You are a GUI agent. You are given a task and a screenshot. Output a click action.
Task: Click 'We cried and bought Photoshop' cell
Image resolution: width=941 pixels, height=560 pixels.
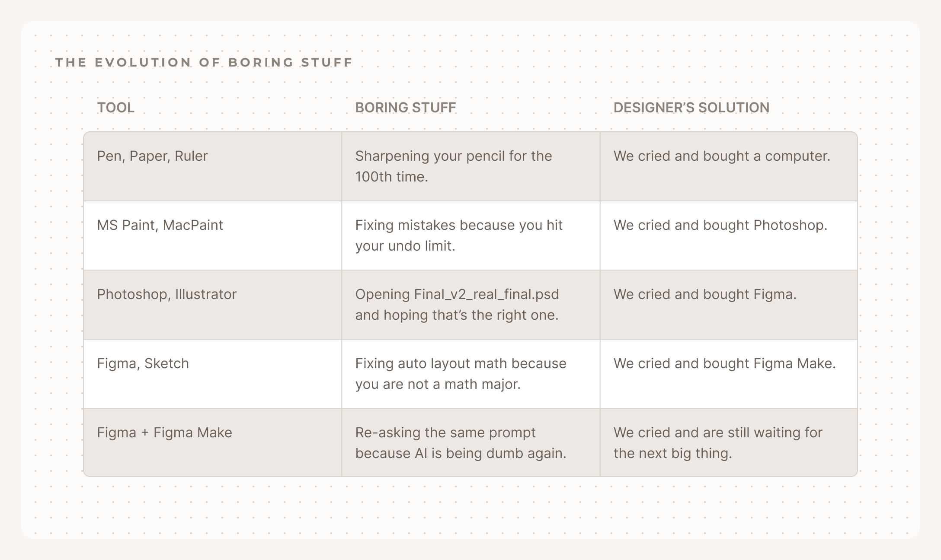tap(720, 225)
